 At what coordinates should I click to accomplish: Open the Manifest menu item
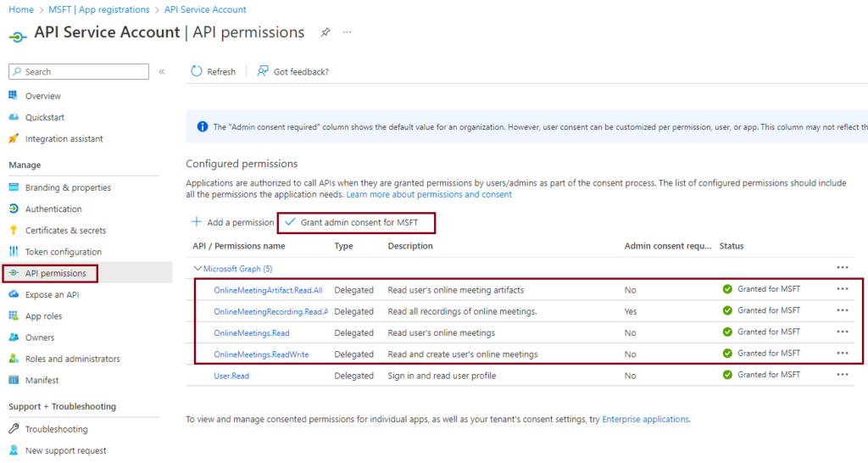pos(42,380)
